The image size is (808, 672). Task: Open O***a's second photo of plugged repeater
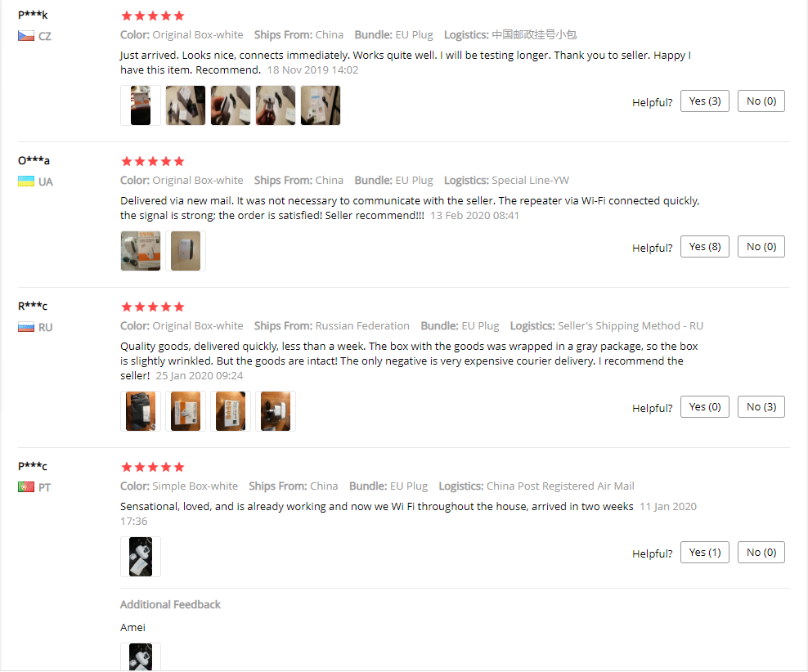point(186,251)
